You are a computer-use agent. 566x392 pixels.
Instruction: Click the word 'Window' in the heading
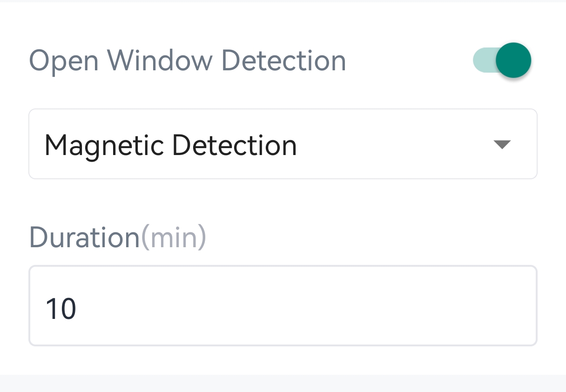160,61
